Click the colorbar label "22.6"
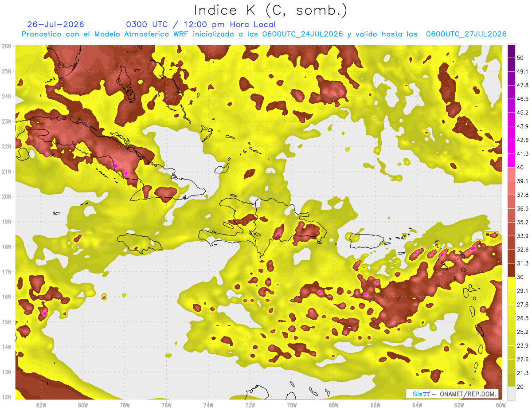The height and width of the screenshot is (411, 532). (523, 359)
